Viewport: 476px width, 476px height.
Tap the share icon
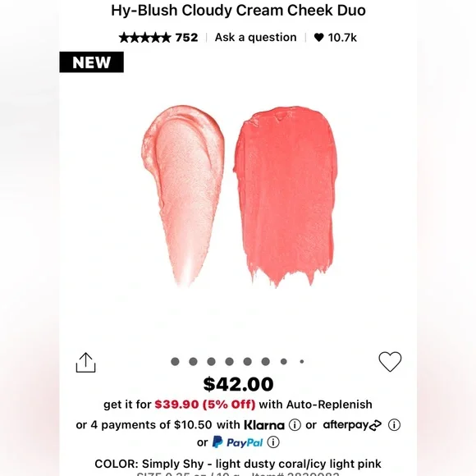click(85, 363)
